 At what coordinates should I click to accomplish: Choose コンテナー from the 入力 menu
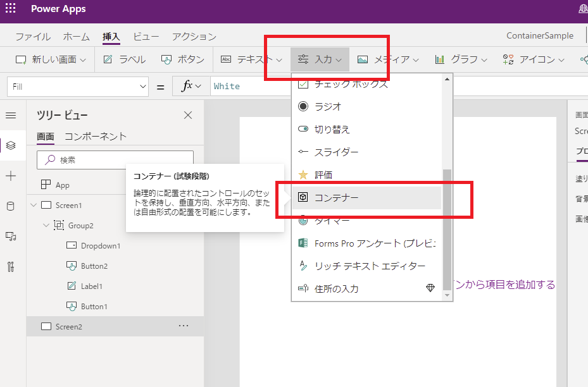[x=366, y=197]
